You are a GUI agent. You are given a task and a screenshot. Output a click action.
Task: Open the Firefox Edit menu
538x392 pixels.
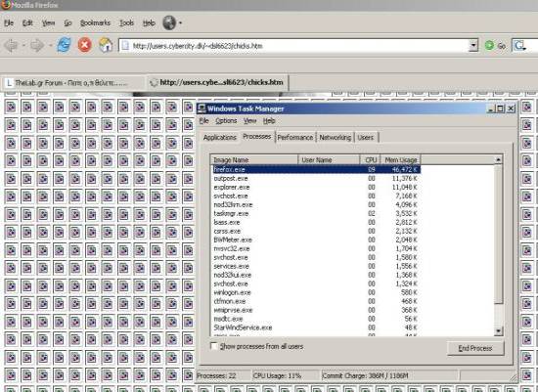click(x=27, y=23)
